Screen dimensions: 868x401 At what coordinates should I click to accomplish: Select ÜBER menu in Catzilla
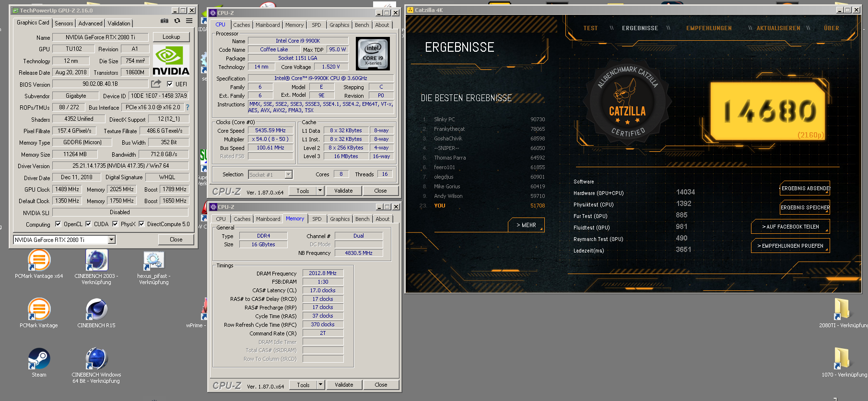pyautogui.click(x=832, y=28)
